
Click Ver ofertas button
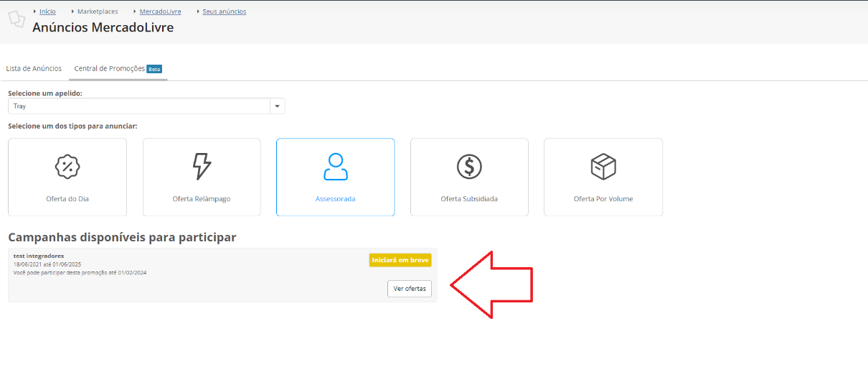tap(410, 289)
